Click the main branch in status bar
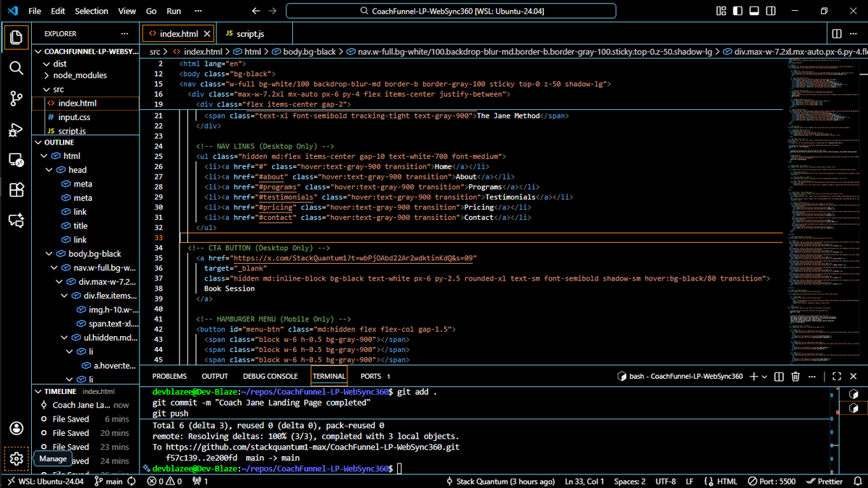The image size is (868, 488). (x=109, y=481)
